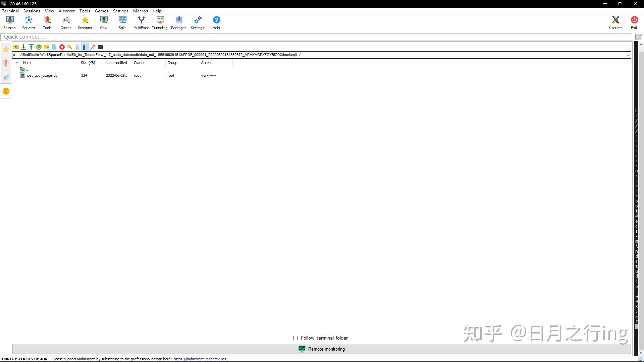This screenshot has width=644, height=362.
Task: Create a new folder in the SFTP browser
Action: 47,47
